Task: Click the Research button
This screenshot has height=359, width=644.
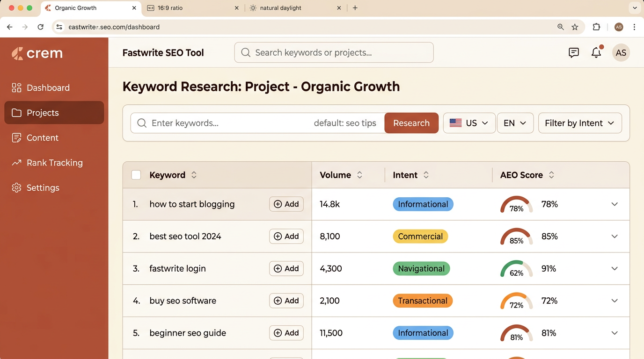Action: pos(411,123)
